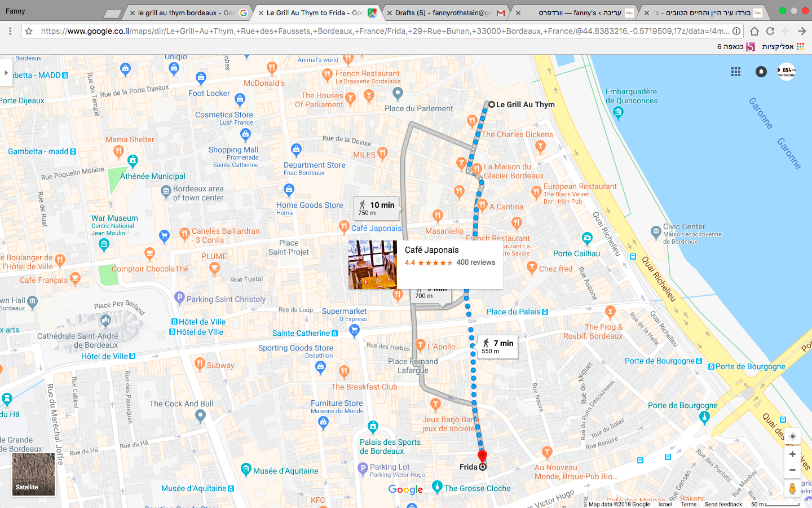The height and width of the screenshot is (508, 812).
Task: Reload the page
Action: coord(770,31)
